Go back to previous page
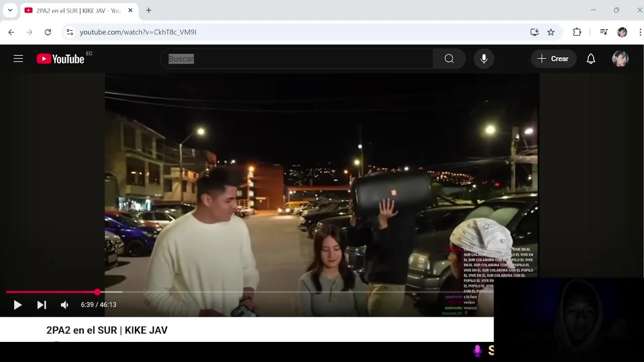The height and width of the screenshot is (362, 644). coord(11,32)
